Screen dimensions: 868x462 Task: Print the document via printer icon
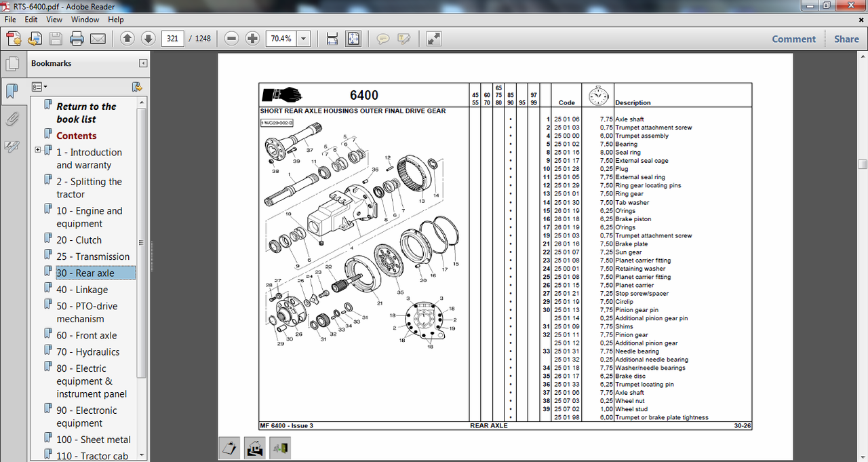(77, 39)
